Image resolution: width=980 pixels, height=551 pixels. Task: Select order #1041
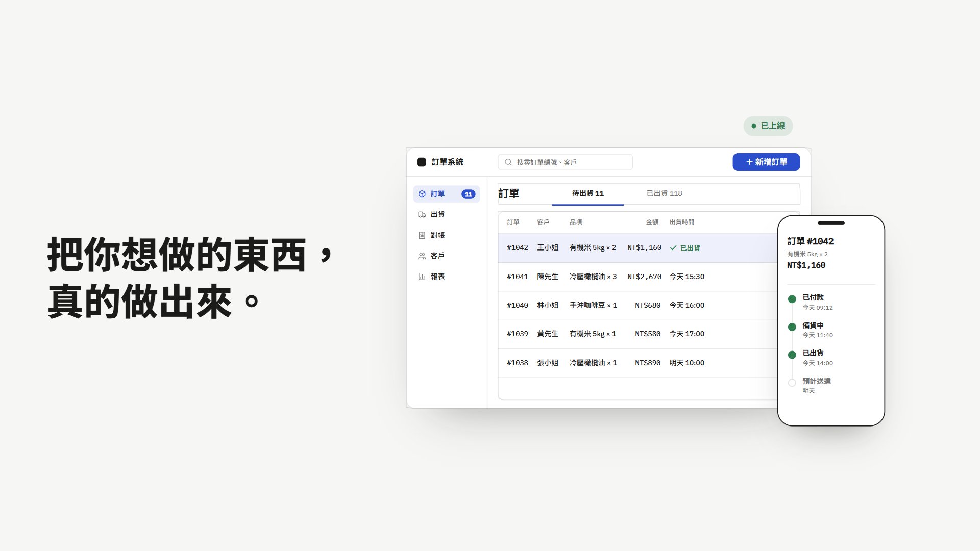(638, 277)
